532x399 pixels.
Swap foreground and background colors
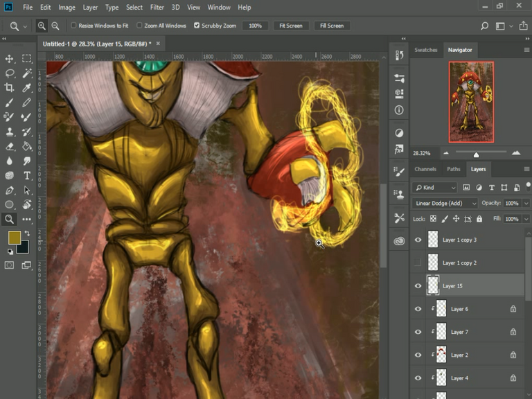pos(27,233)
